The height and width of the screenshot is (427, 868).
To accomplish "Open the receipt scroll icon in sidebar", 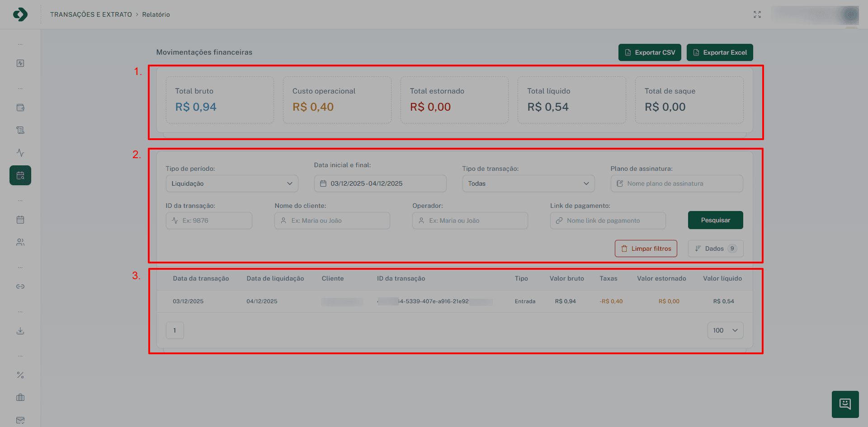I will point(20,130).
